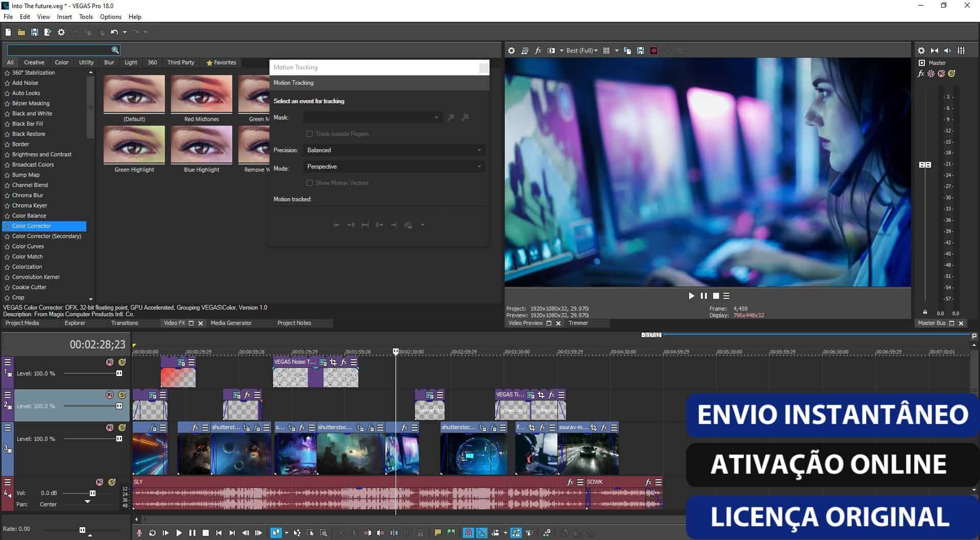Open the Mask dropdown in Motion Tracking

pos(372,118)
